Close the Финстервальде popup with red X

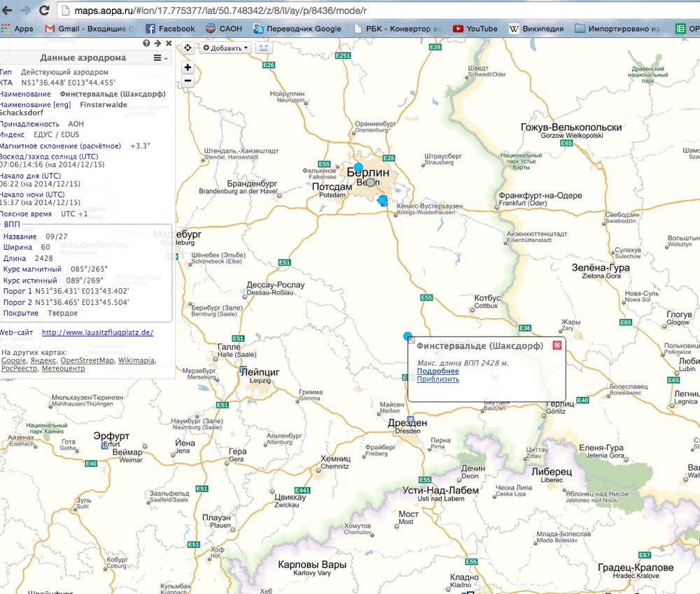[x=556, y=345]
